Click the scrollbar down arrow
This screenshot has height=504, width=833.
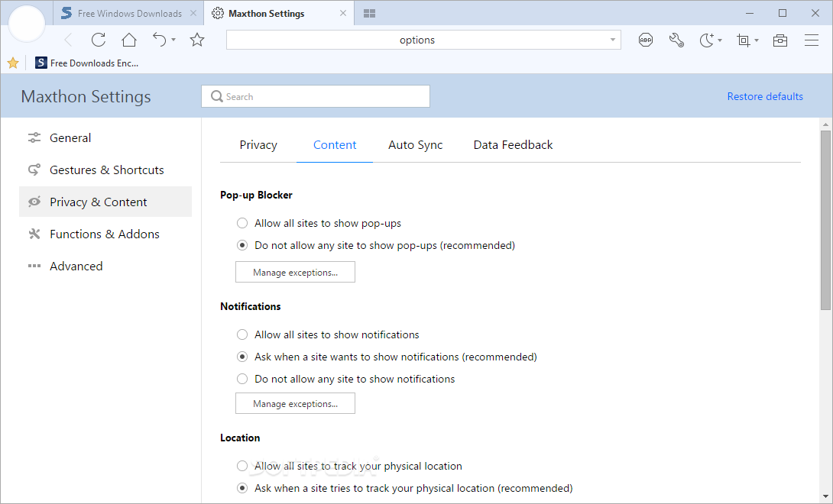(825, 496)
